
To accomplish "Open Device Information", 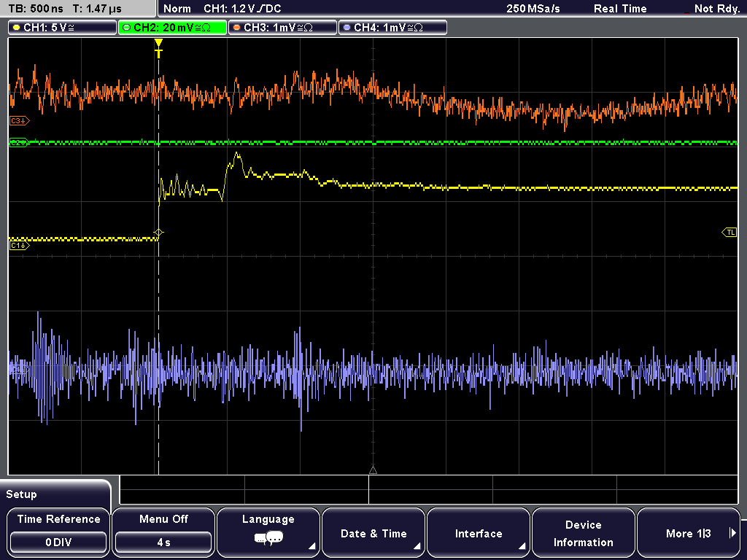I will pos(583,532).
